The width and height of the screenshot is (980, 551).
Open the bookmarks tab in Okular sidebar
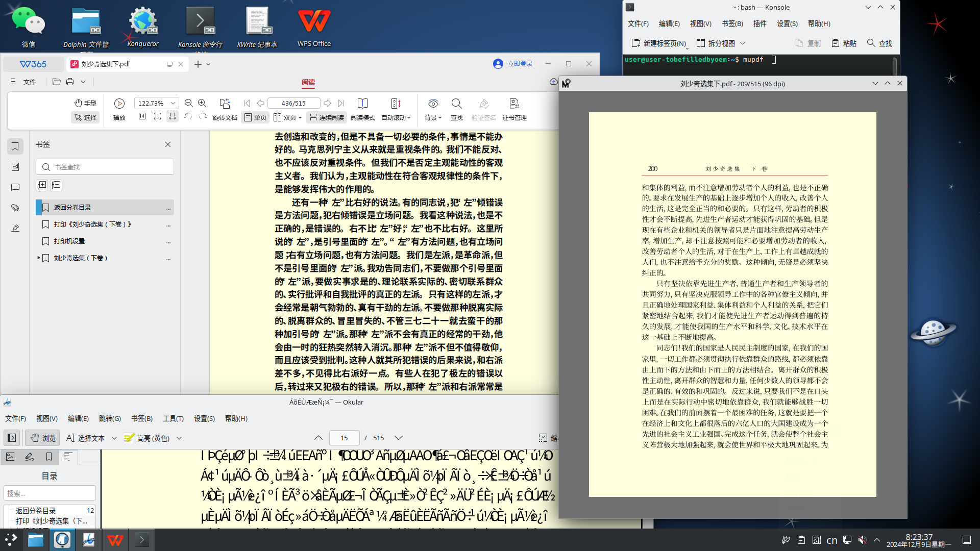pos(48,457)
